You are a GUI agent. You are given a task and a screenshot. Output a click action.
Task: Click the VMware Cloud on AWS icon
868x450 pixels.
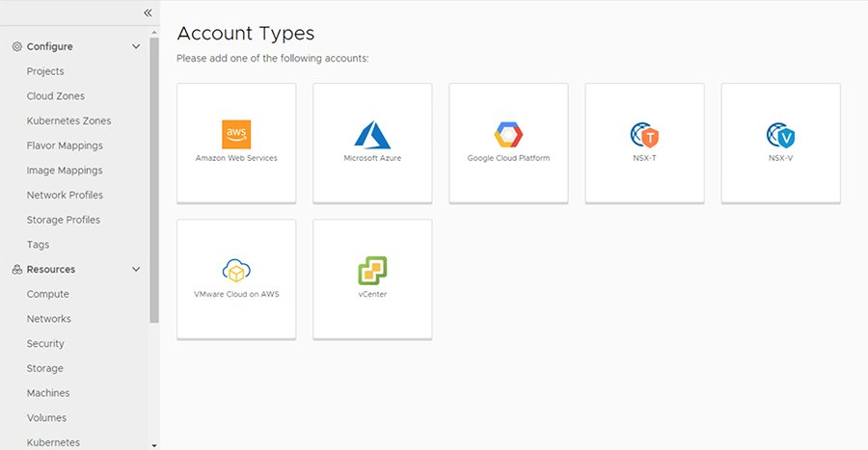pos(236,270)
